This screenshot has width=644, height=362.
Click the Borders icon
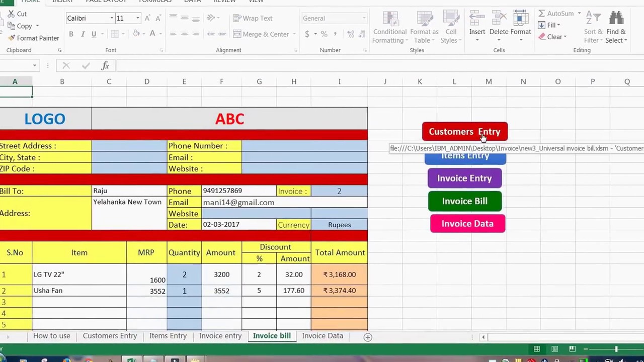coord(115,34)
